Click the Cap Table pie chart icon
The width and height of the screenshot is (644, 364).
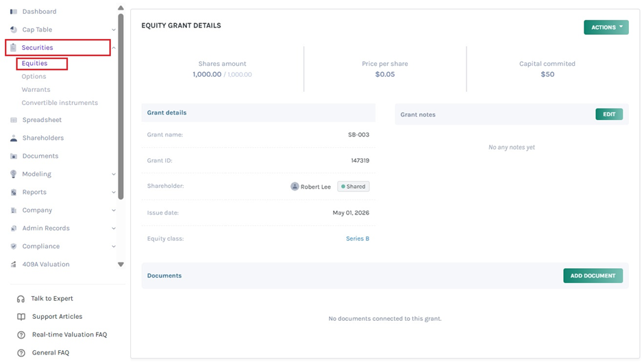click(x=14, y=29)
